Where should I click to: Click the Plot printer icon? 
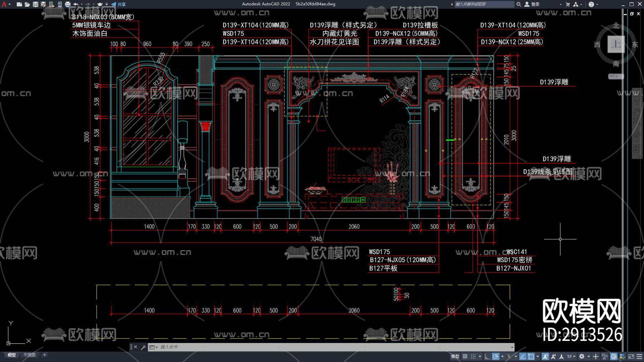point(68,4)
